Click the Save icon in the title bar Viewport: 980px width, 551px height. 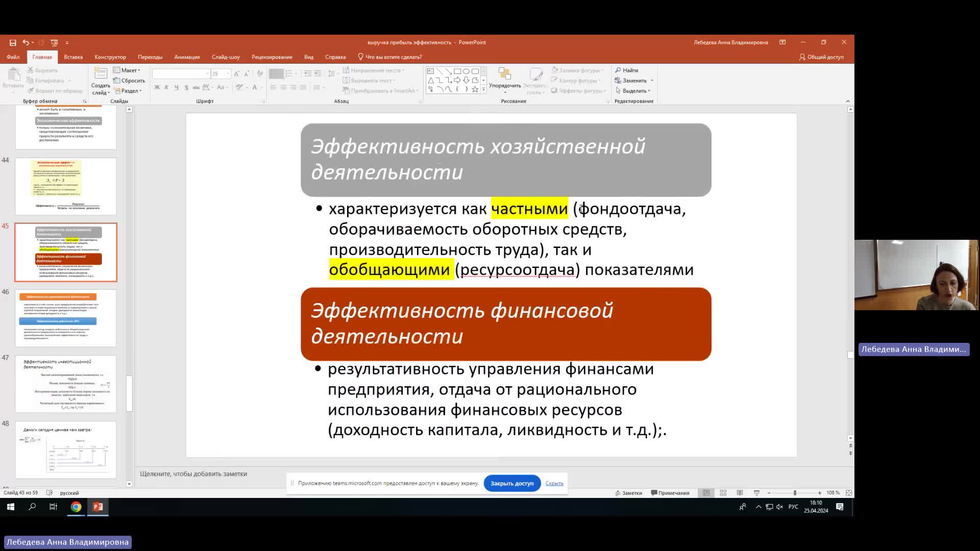pyautogui.click(x=13, y=42)
